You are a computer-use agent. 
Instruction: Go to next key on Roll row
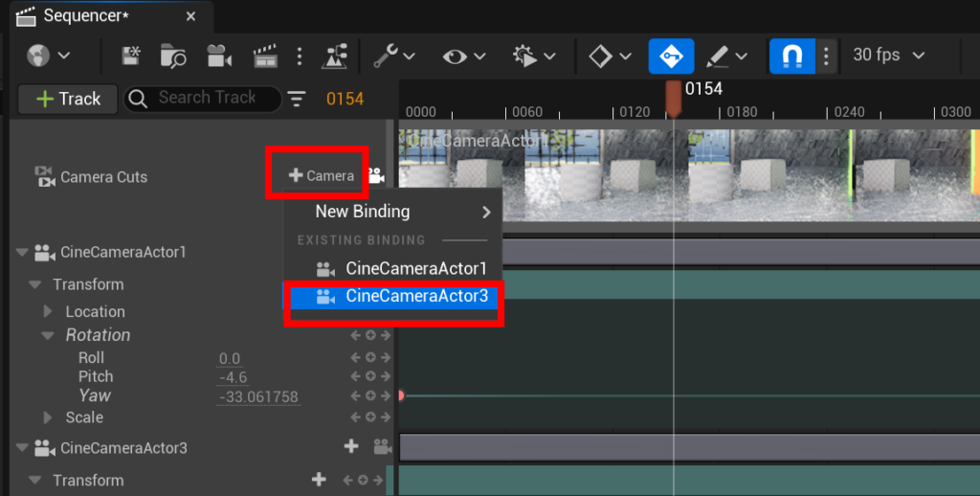click(x=385, y=358)
